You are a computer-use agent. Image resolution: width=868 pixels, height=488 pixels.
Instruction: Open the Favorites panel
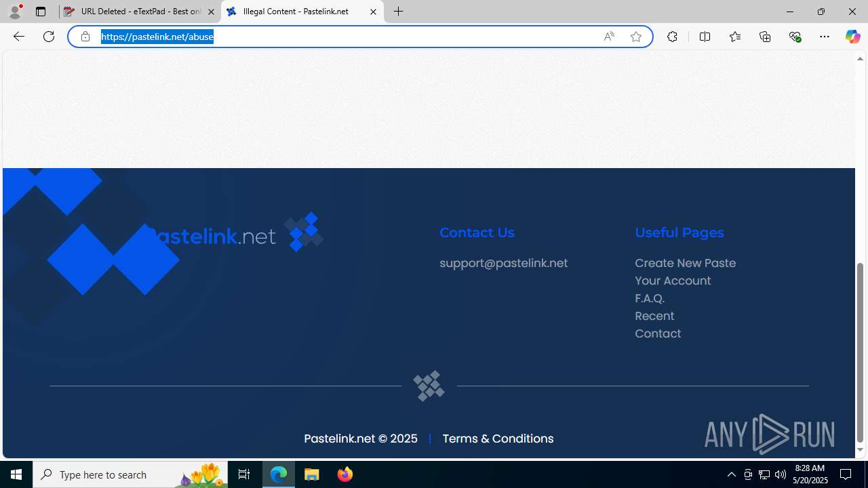click(734, 37)
